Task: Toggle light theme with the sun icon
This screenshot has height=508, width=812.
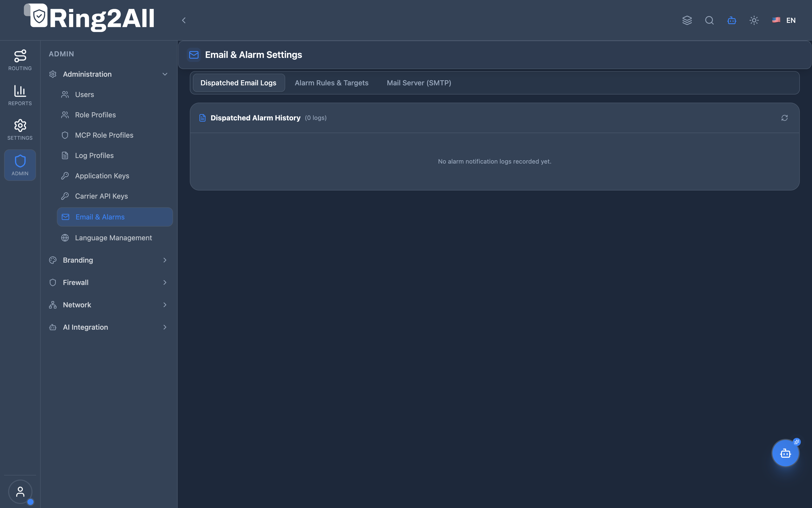Action: 754,21
